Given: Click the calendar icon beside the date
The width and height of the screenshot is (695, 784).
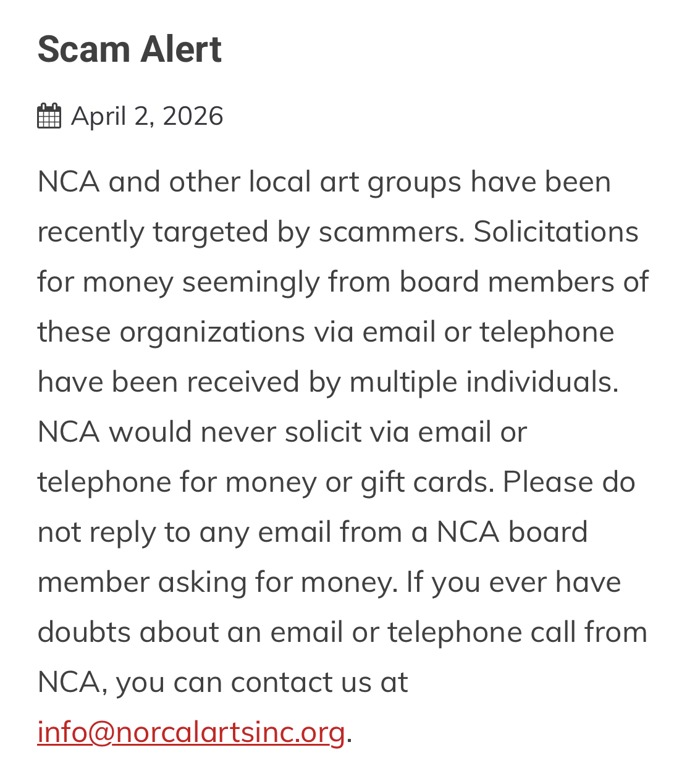Looking at the screenshot, I should [49, 116].
